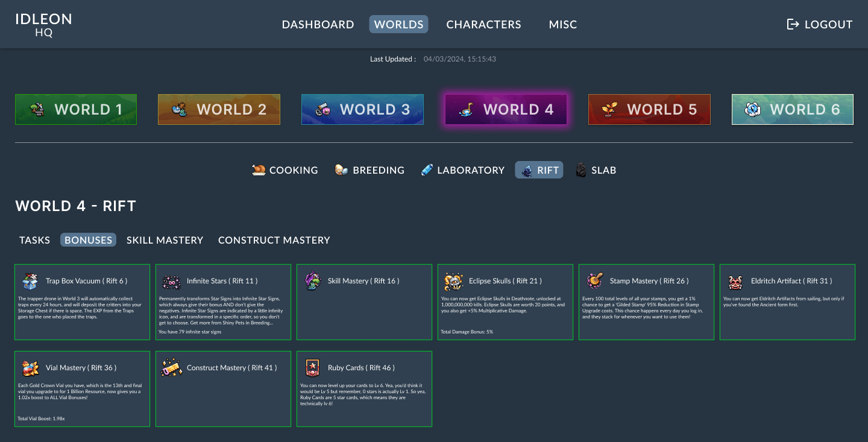Click the Cooking tab's food icon
This screenshot has height=442, width=868.
point(259,170)
